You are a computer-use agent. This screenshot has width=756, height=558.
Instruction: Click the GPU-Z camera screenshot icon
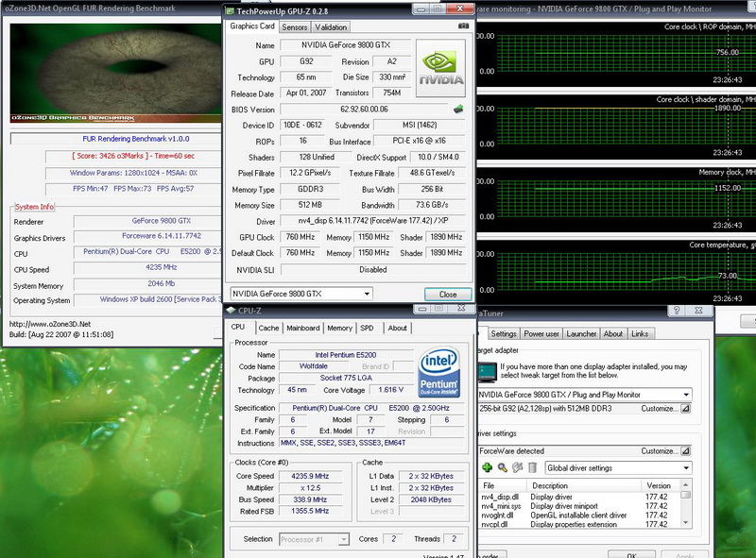coord(463,26)
